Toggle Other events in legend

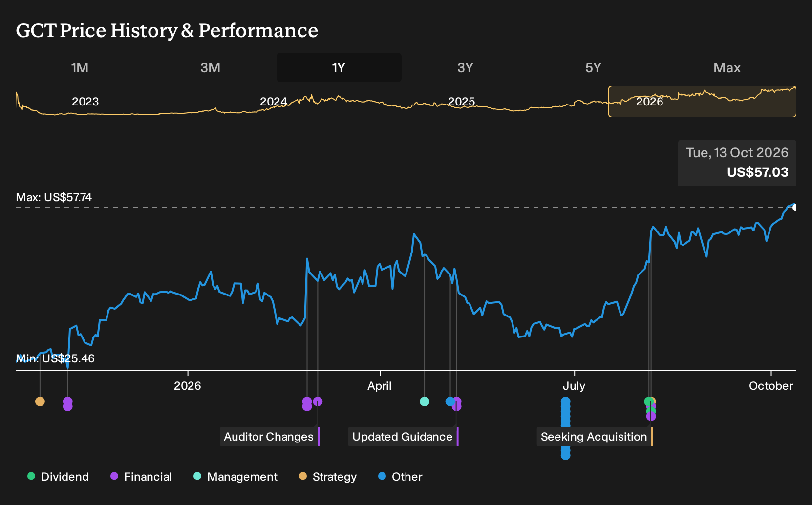click(400, 477)
